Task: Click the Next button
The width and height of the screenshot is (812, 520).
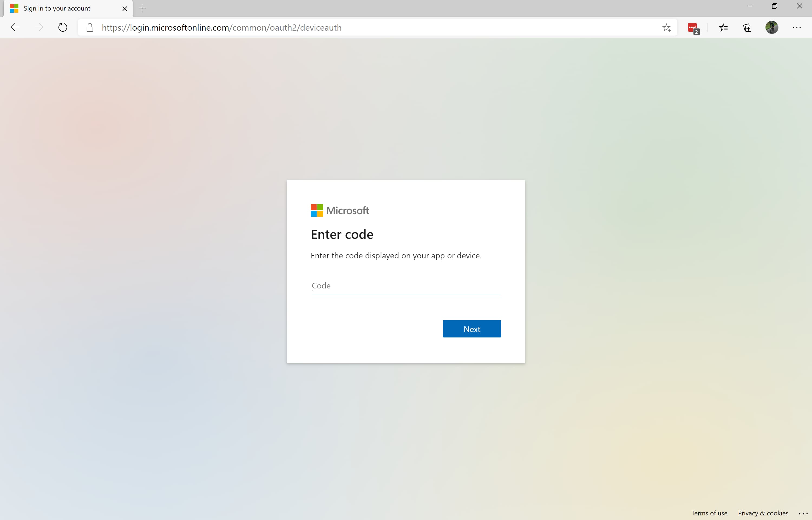Action: pos(472,329)
